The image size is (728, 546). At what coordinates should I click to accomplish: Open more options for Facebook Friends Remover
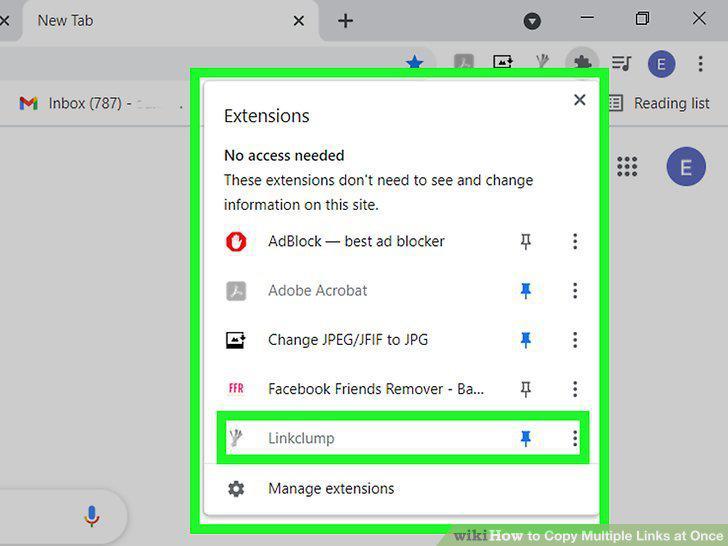pos(575,389)
